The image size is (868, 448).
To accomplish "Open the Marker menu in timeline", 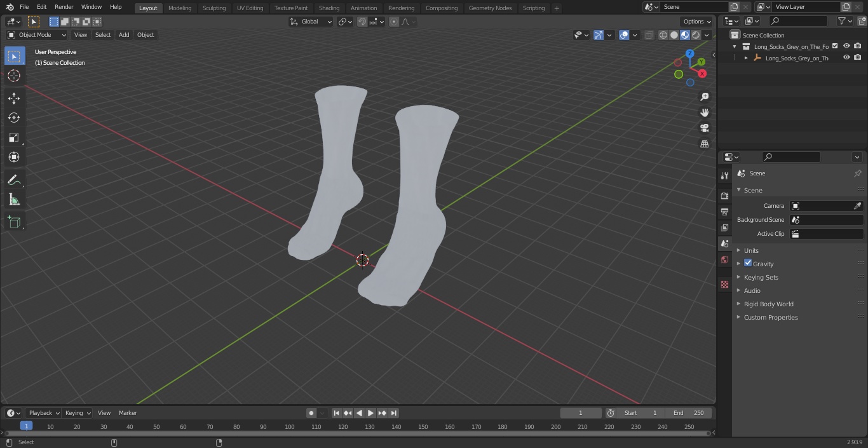I will point(128,413).
